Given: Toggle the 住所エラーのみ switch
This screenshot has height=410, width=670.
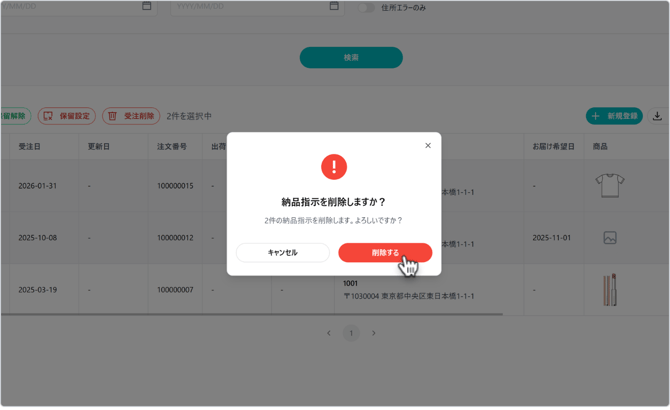Looking at the screenshot, I should (x=366, y=7).
